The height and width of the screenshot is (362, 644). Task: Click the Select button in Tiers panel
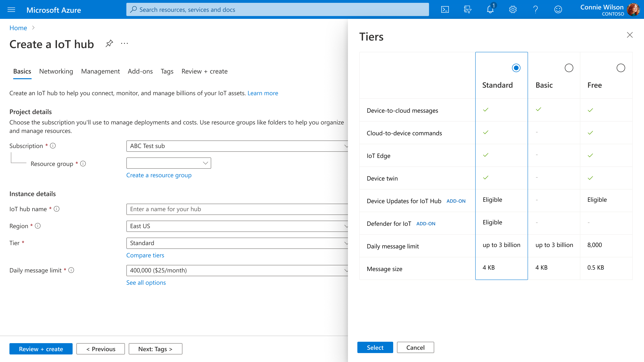(x=375, y=347)
